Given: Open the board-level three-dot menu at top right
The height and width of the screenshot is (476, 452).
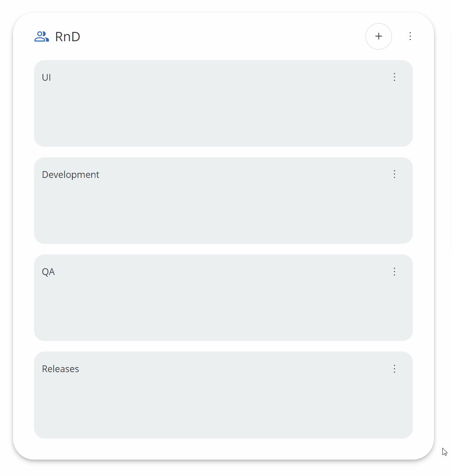Looking at the screenshot, I should (x=410, y=36).
